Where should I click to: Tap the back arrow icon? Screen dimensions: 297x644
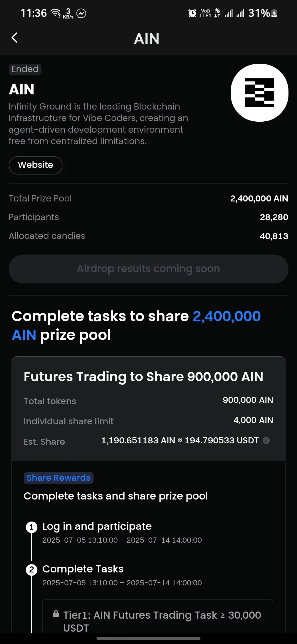pyautogui.click(x=15, y=38)
